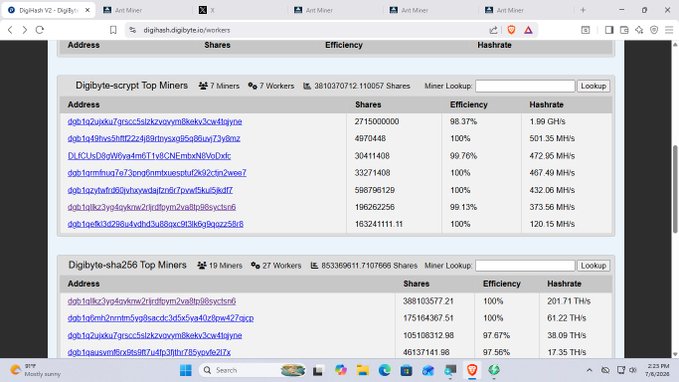Open sha256 miner dgb1qllkz3yg4 with 201.71 TH/s
Screen dimensions: 679x382
152,301
